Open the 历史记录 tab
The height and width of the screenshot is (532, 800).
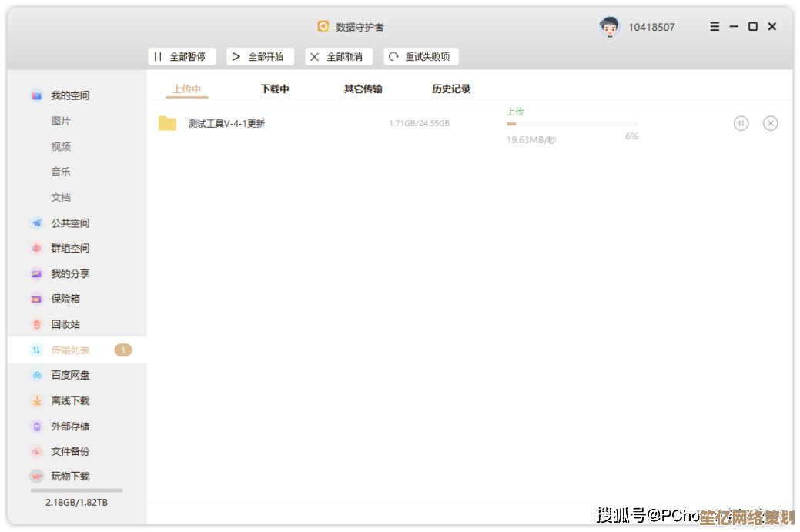coord(450,89)
